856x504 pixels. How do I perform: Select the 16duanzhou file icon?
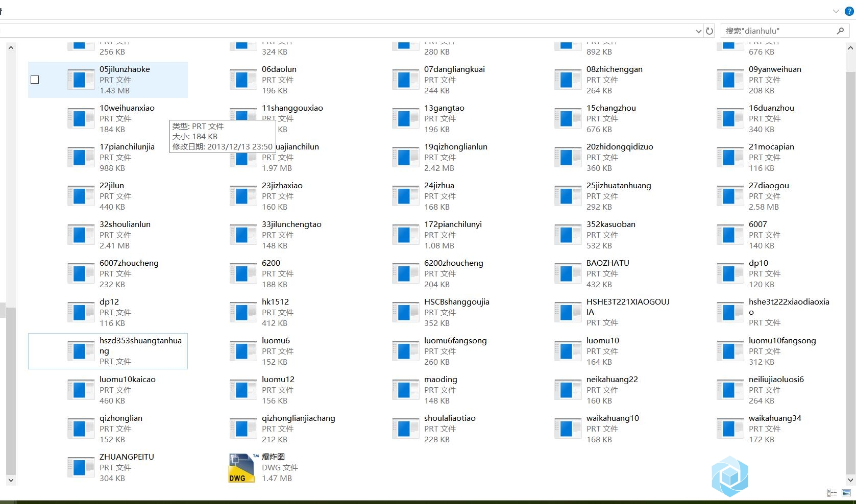pyautogui.click(x=730, y=118)
